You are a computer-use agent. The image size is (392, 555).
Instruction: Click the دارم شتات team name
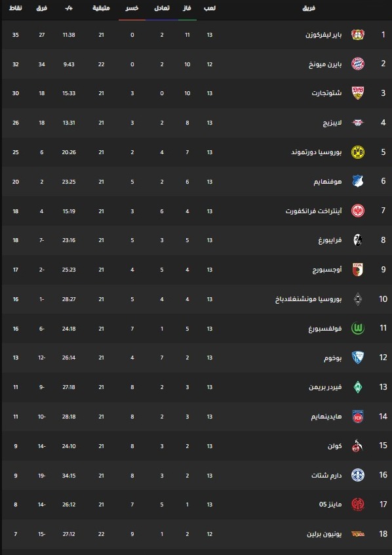point(326,476)
